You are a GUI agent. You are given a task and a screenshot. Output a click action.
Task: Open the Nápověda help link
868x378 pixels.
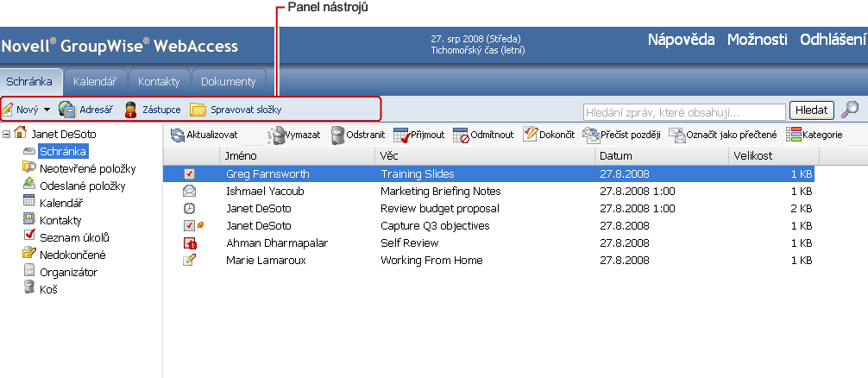(x=681, y=40)
